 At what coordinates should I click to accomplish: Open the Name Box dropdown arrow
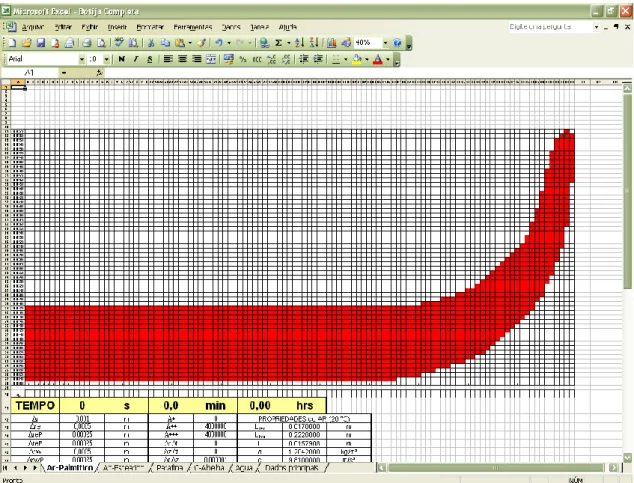point(64,73)
